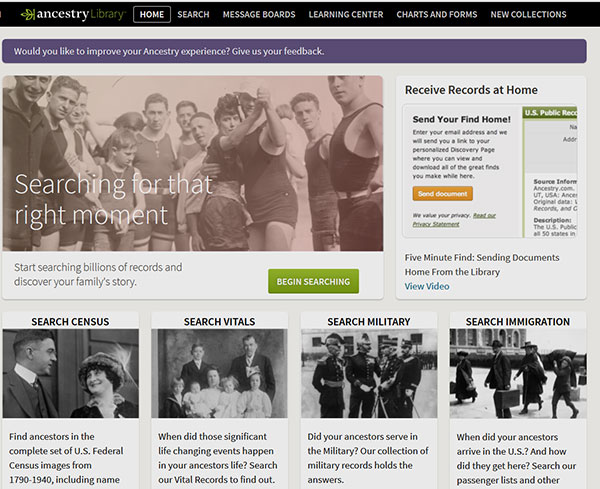Click the Search Military officers photo
600x489 pixels.
tap(369, 373)
